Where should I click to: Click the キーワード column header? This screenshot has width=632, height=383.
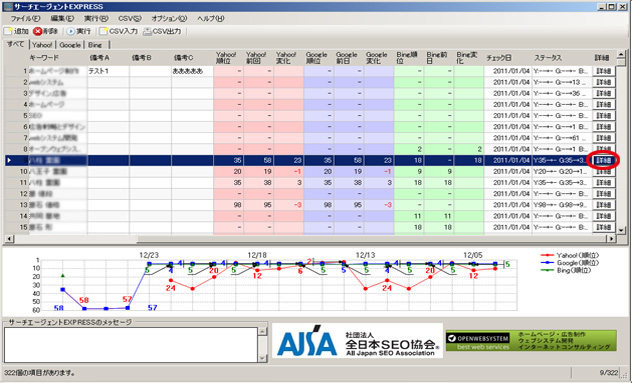click(x=58, y=58)
